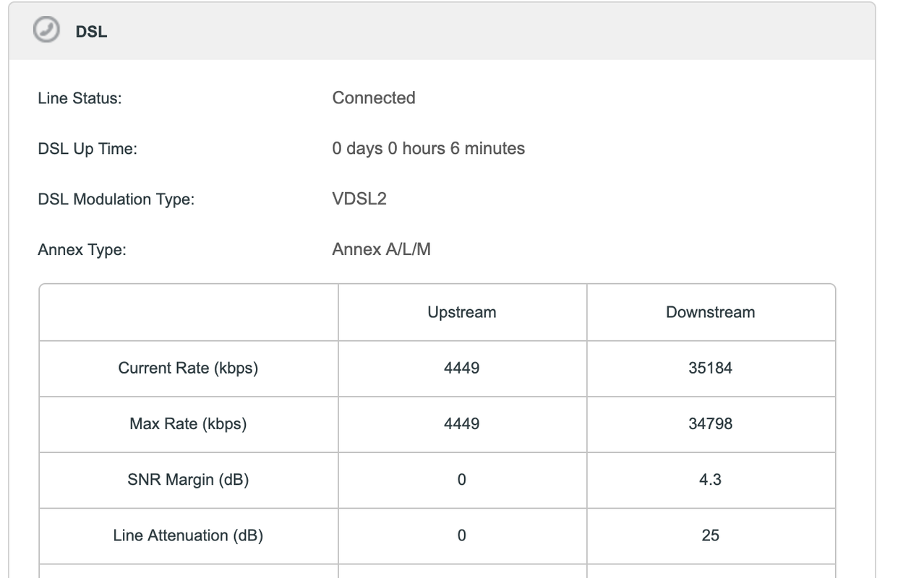Click the Connected status value
Viewport: 924px width, 578px height.
374,98
